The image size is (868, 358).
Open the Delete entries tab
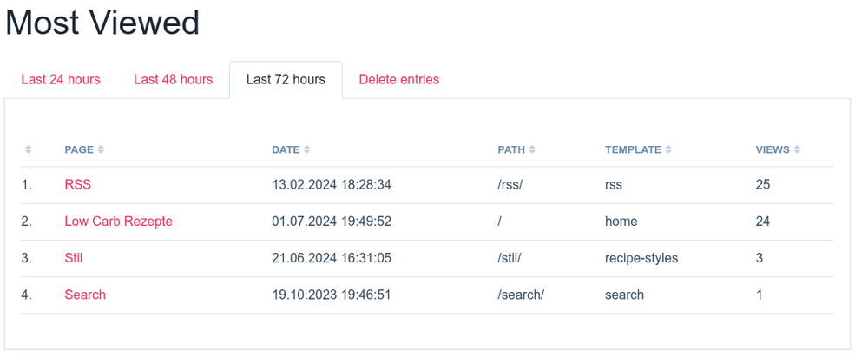click(399, 80)
